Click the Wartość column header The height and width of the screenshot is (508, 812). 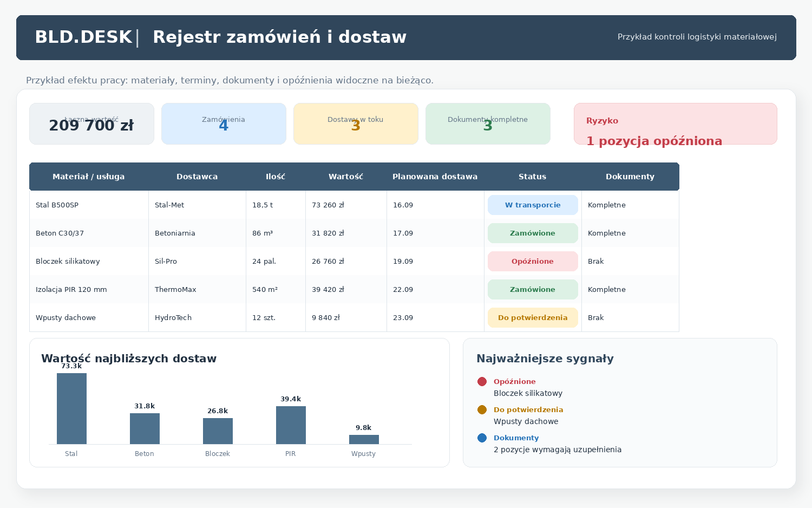coord(346,177)
